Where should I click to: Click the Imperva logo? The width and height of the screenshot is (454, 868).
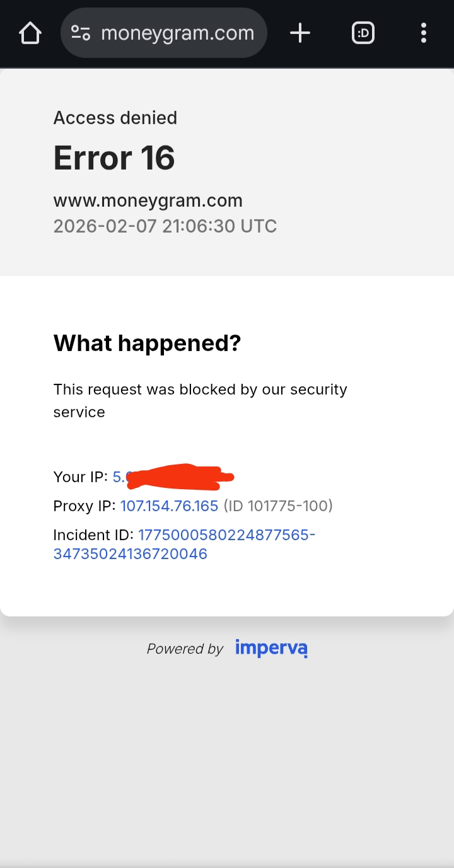[271, 648]
